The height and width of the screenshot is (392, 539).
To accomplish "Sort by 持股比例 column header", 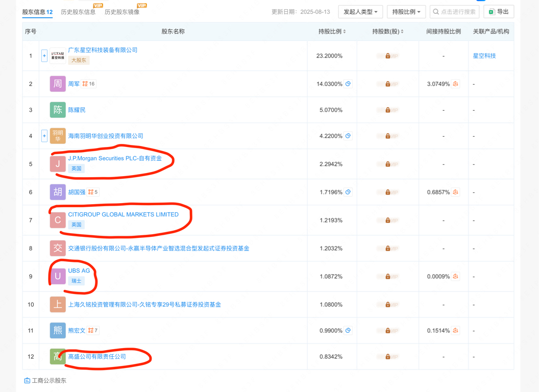I will (x=332, y=32).
